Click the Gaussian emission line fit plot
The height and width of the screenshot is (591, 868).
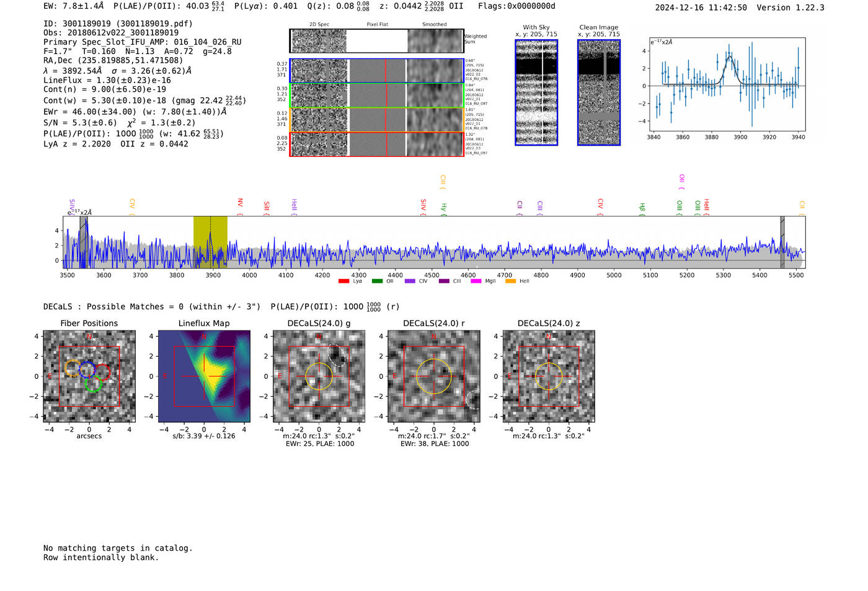pyautogui.click(x=727, y=84)
